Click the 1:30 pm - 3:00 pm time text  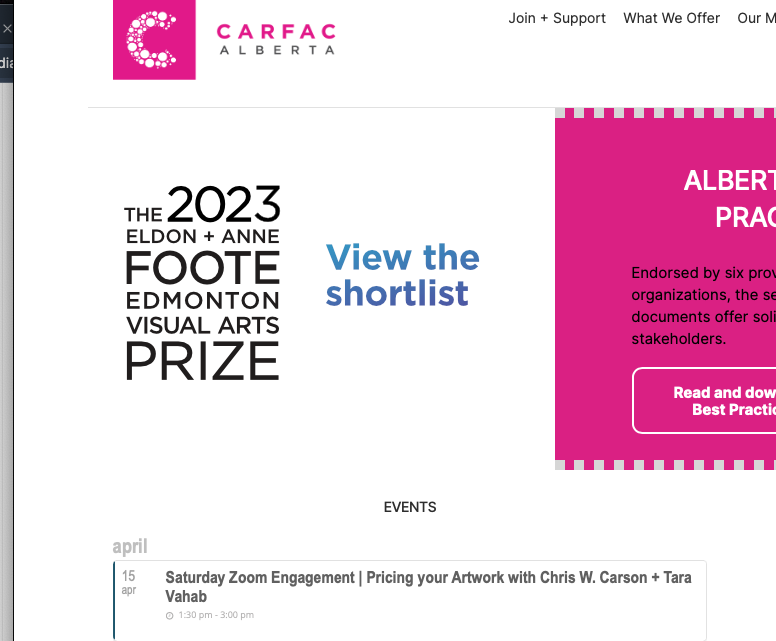click(216, 615)
